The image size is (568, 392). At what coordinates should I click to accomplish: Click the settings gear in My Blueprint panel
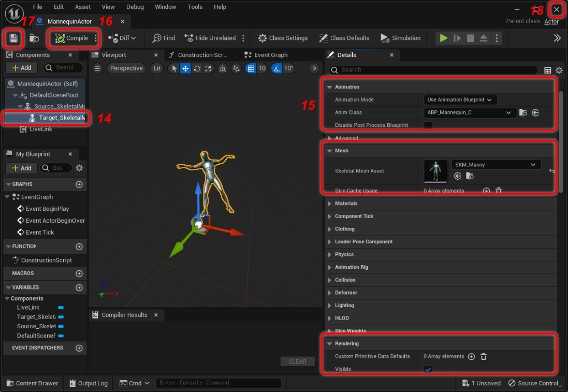pyautogui.click(x=79, y=168)
